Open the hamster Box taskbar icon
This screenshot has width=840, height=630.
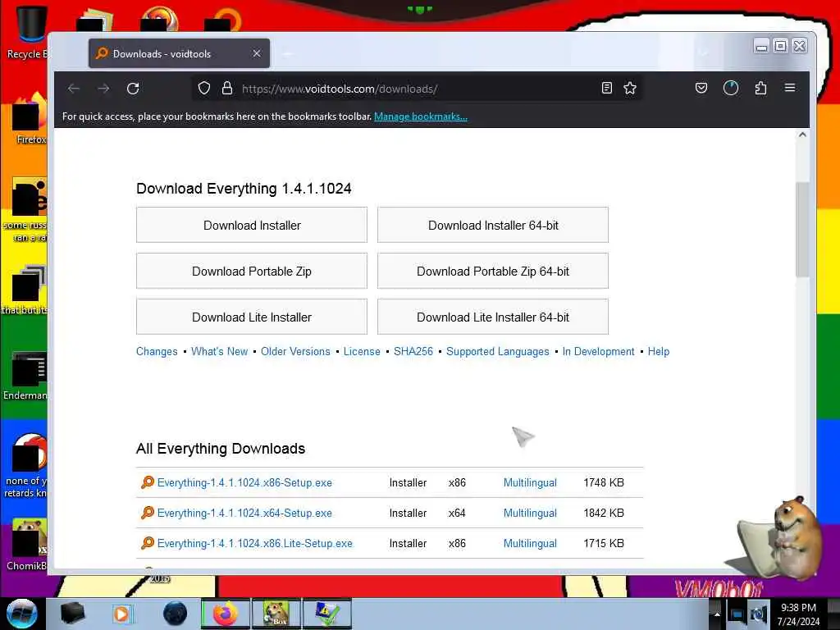[x=276, y=614]
